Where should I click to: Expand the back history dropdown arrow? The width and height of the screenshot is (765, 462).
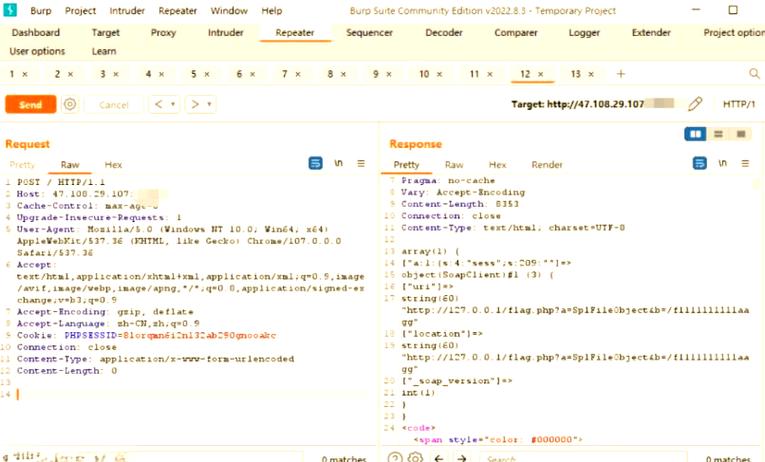coord(173,104)
